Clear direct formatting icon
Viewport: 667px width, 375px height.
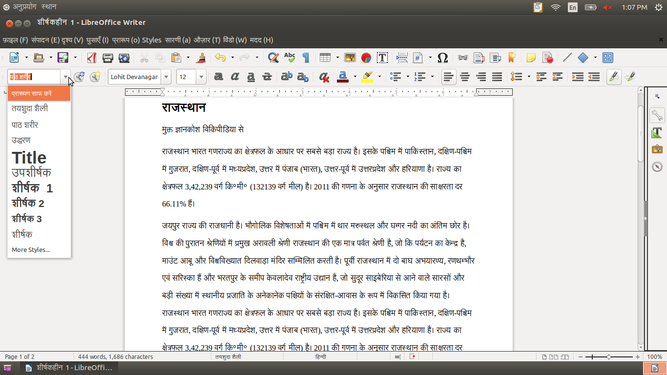324,77
